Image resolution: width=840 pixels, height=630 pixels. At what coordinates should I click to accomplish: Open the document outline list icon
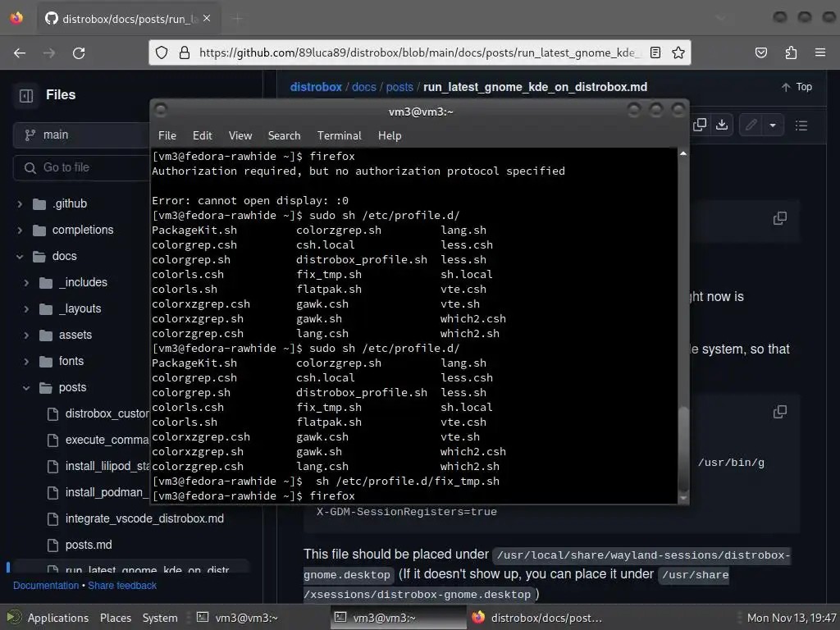(x=801, y=126)
